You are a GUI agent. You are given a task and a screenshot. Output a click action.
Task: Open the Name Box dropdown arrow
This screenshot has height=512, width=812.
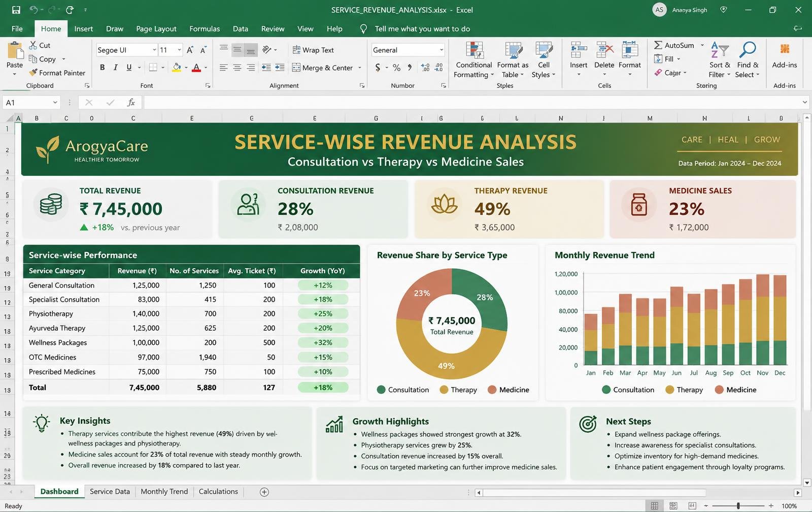coord(55,103)
